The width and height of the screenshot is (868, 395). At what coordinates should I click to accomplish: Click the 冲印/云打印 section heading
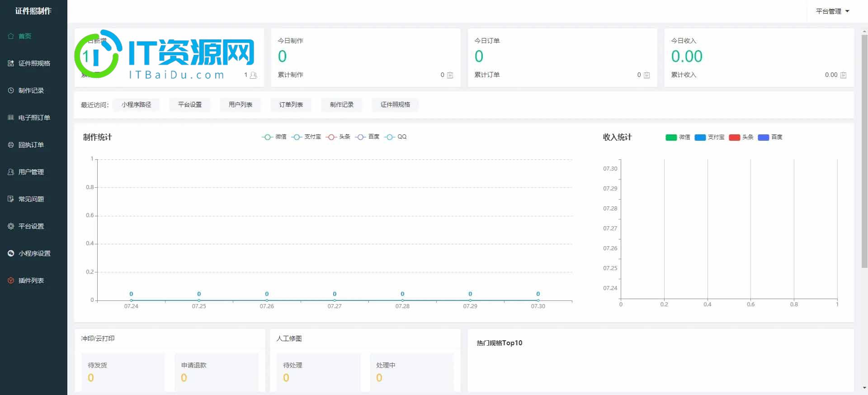coord(98,338)
